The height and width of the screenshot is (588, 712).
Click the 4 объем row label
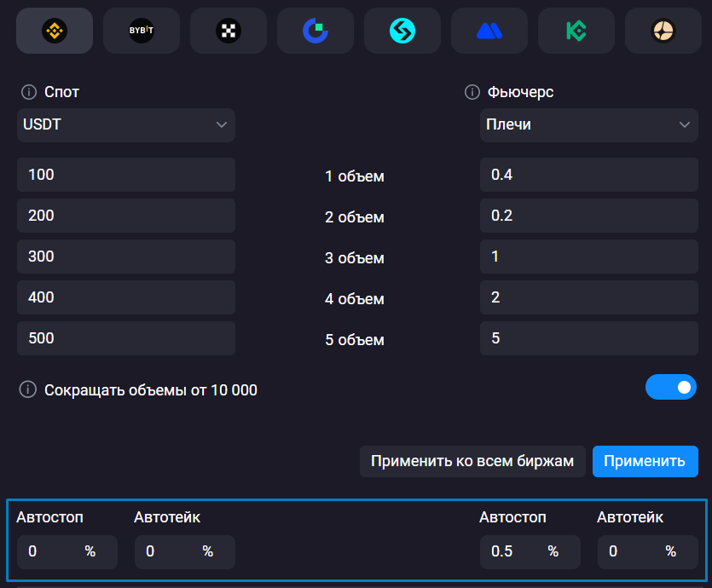pos(355,298)
